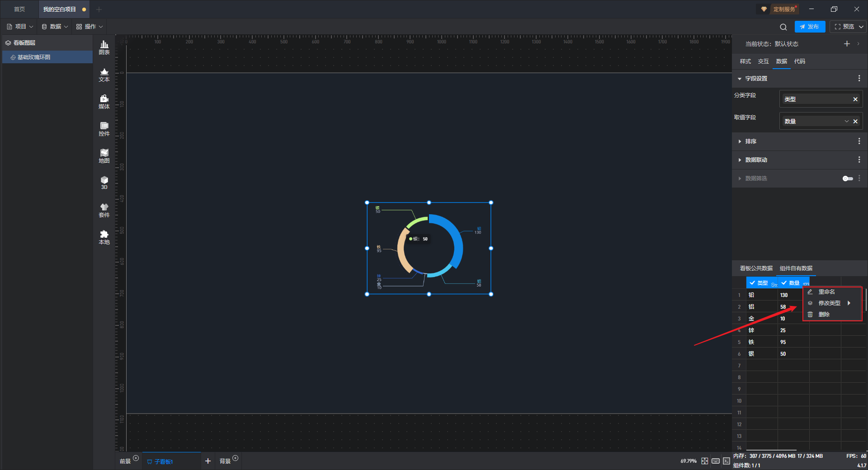Clear the 分类字段 field value
This screenshot has width=868, height=470.
[855, 99]
